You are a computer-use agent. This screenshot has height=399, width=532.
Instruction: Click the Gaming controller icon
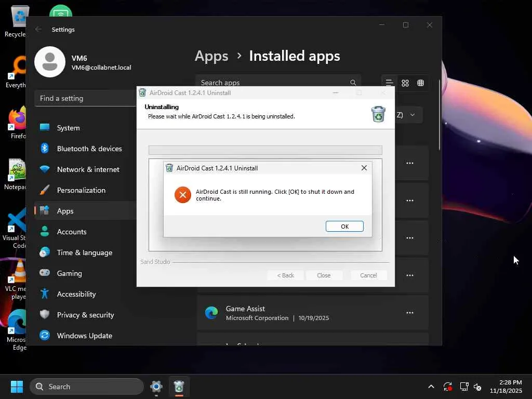45,272
